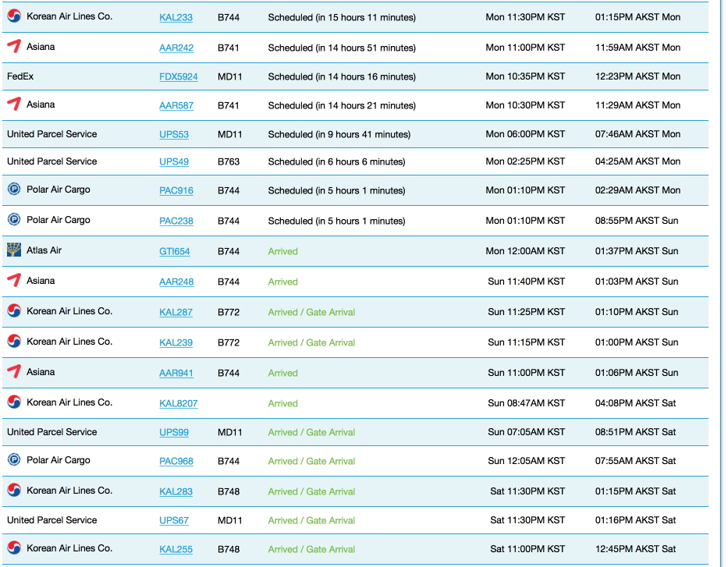The image size is (728, 567).
Task: Open flight AAR941 link
Action: click(x=176, y=373)
